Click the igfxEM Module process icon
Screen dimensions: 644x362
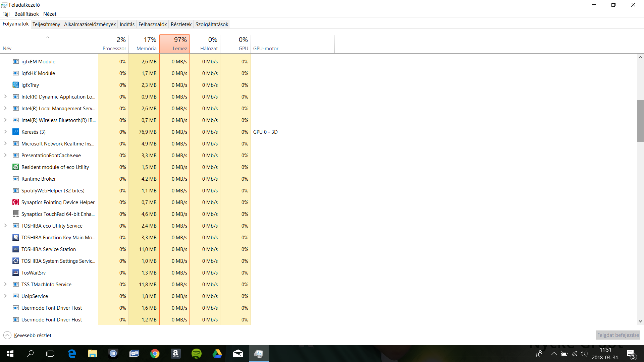(16, 61)
